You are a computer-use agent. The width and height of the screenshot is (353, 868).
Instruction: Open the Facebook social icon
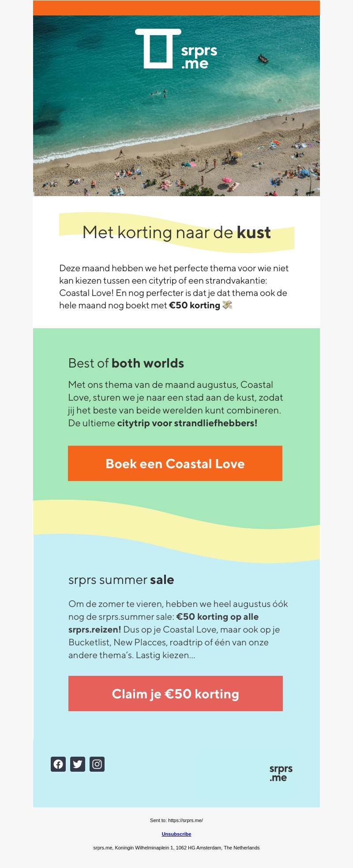click(x=58, y=764)
